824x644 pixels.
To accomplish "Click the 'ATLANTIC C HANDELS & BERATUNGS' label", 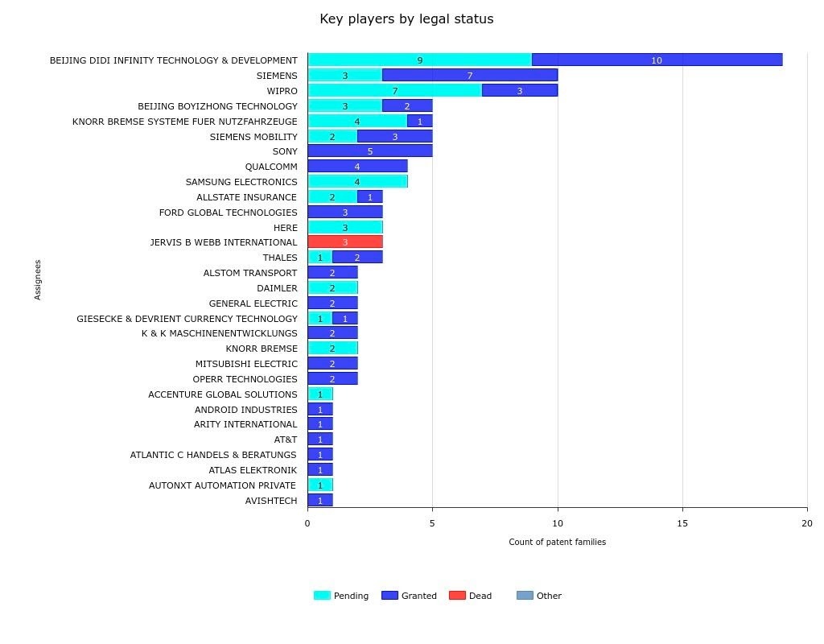I will tap(213, 455).
